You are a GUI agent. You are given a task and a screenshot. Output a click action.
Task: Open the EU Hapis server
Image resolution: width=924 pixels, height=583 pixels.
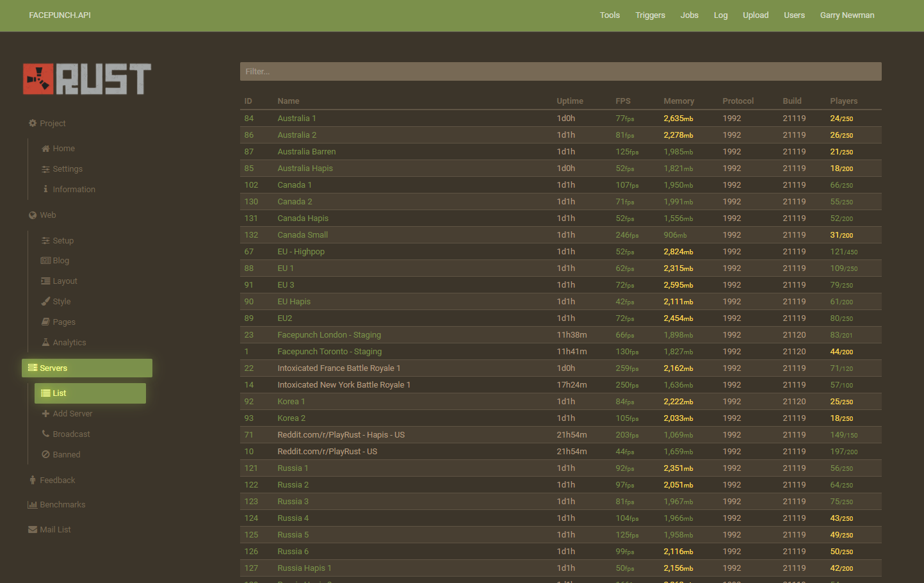point(294,302)
